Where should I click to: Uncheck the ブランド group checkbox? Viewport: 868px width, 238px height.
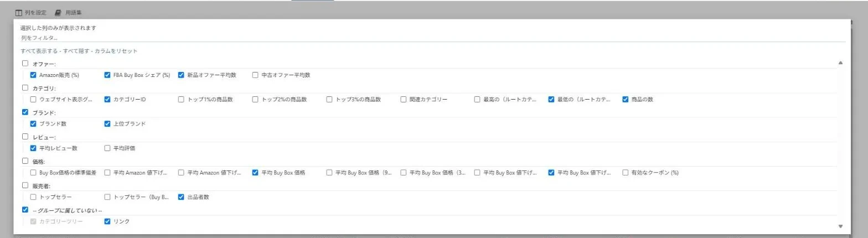[25, 112]
